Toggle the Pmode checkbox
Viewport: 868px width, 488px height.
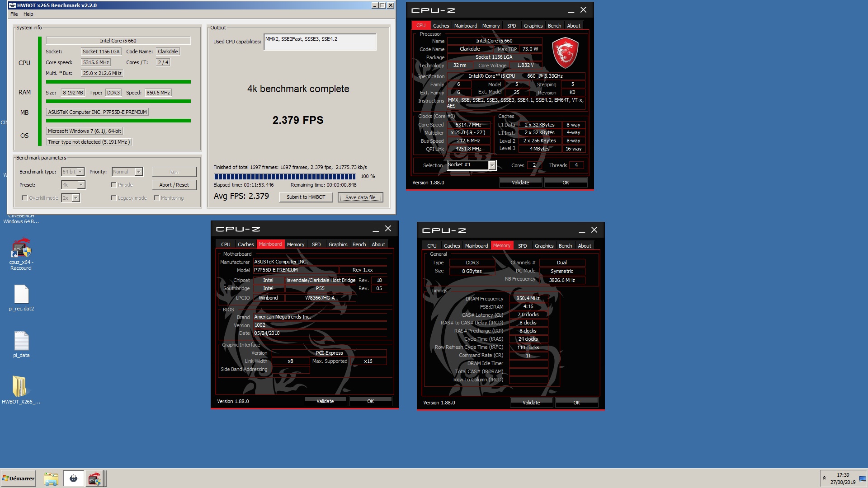(113, 185)
